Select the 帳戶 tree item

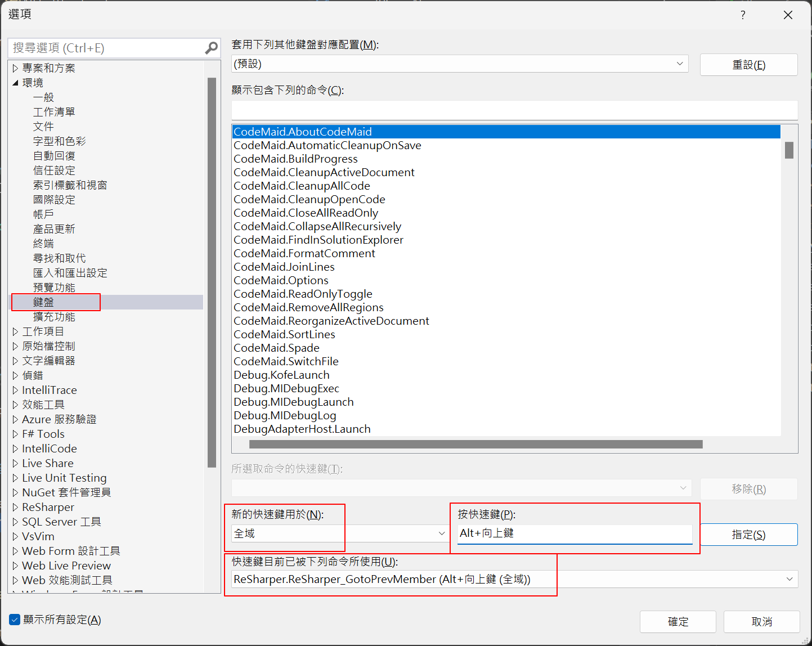pyautogui.click(x=43, y=214)
